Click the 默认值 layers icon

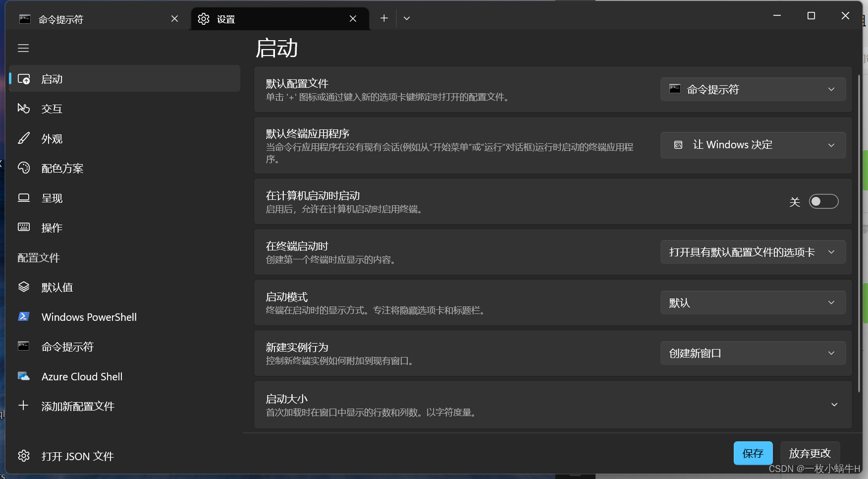(x=24, y=287)
